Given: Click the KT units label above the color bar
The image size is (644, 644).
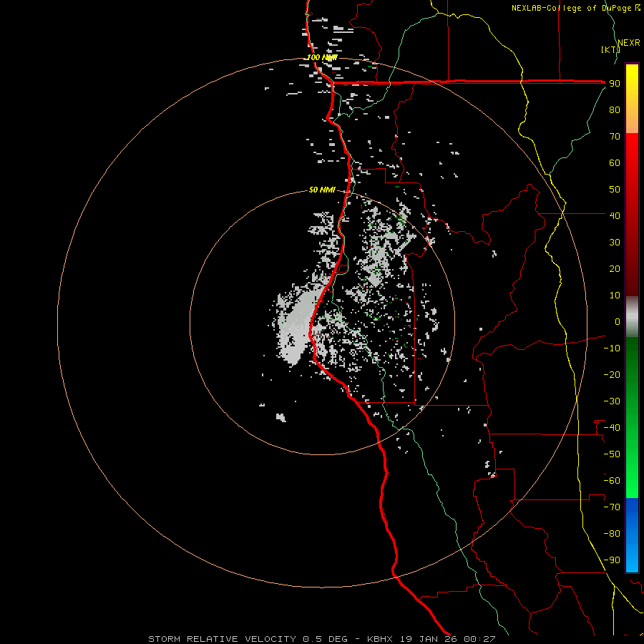Looking at the screenshot, I should (x=610, y=49).
